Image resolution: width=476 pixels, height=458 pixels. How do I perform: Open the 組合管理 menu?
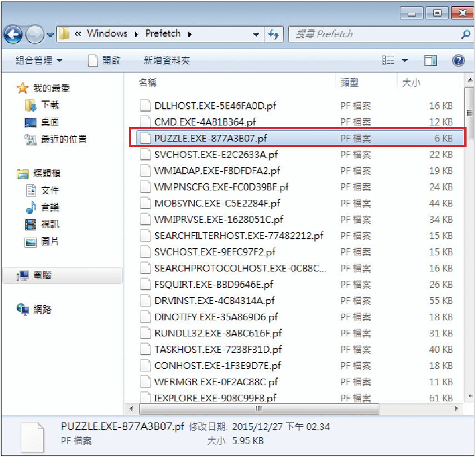(x=39, y=61)
